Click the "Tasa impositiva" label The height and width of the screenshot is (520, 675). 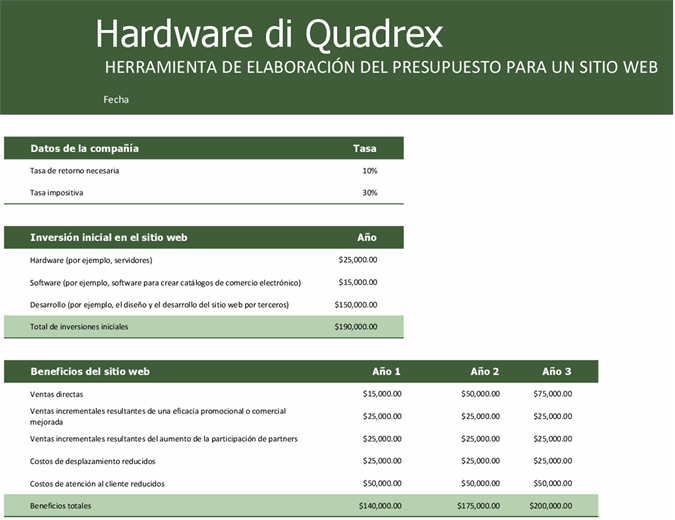pos(57,193)
